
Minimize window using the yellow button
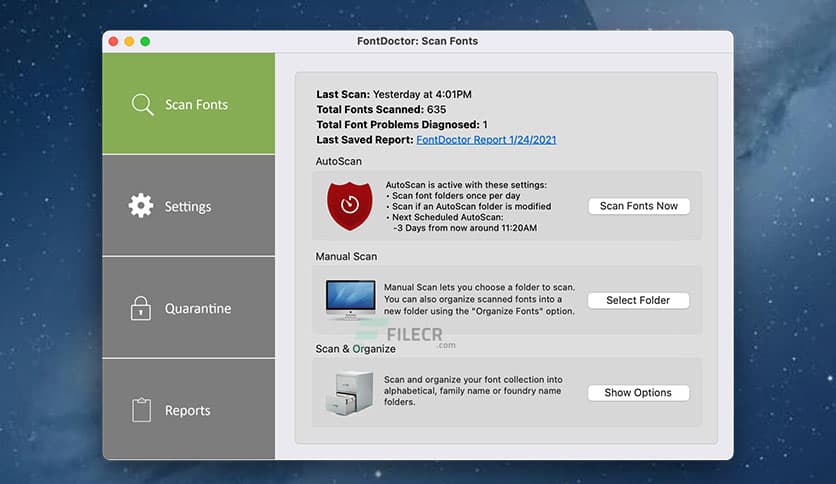coord(129,42)
